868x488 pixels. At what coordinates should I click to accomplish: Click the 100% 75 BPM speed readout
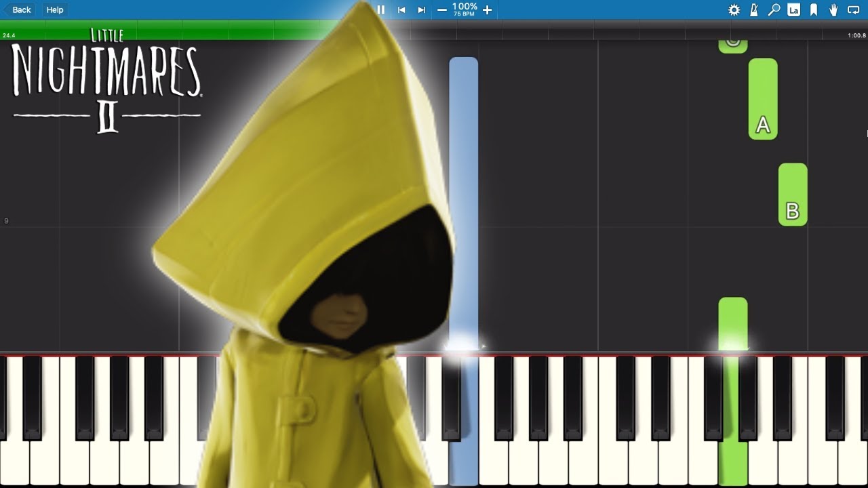[x=465, y=9]
